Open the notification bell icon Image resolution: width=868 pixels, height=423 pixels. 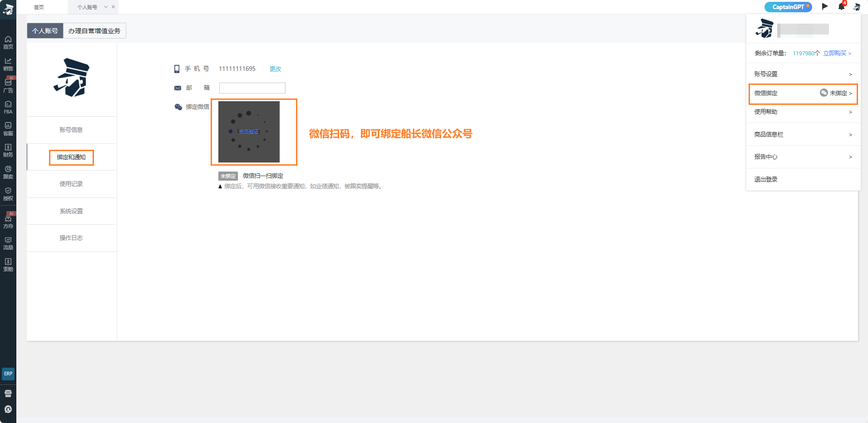point(842,6)
